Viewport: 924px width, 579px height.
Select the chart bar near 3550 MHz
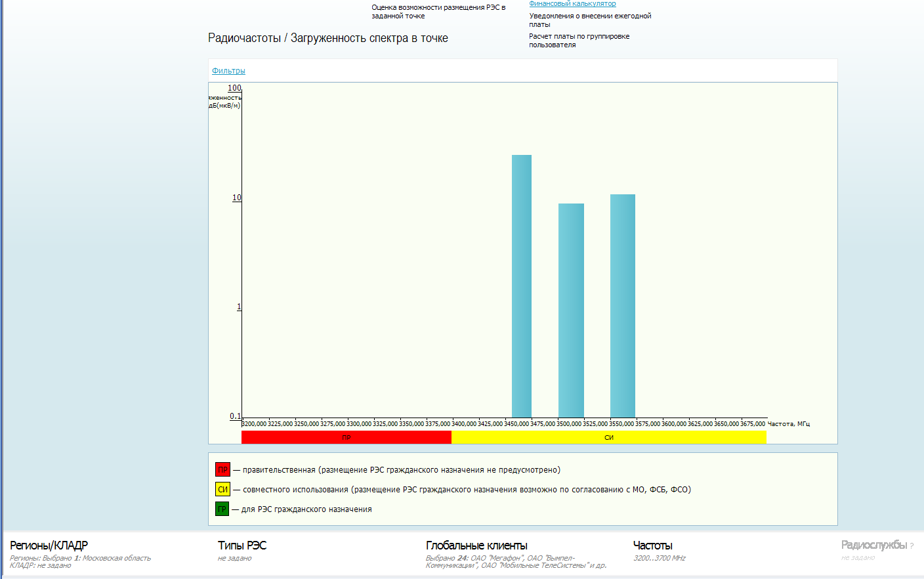(x=623, y=305)
